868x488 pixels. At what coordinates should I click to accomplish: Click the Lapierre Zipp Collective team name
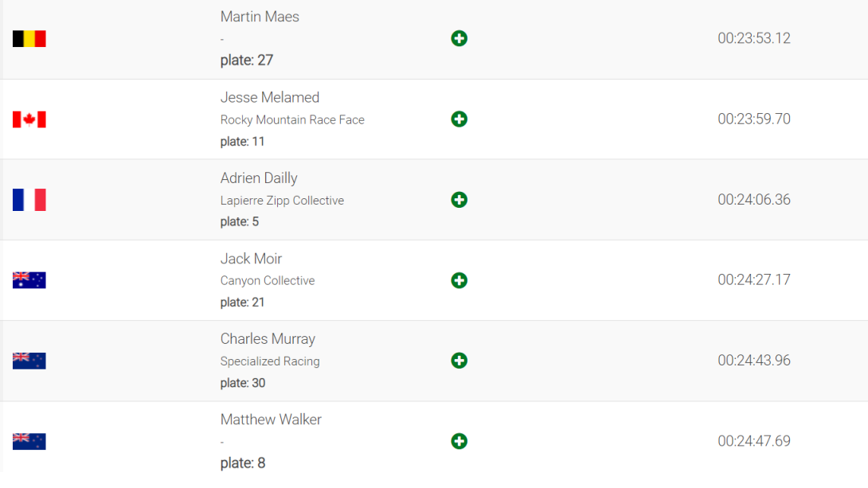[282, 201]
